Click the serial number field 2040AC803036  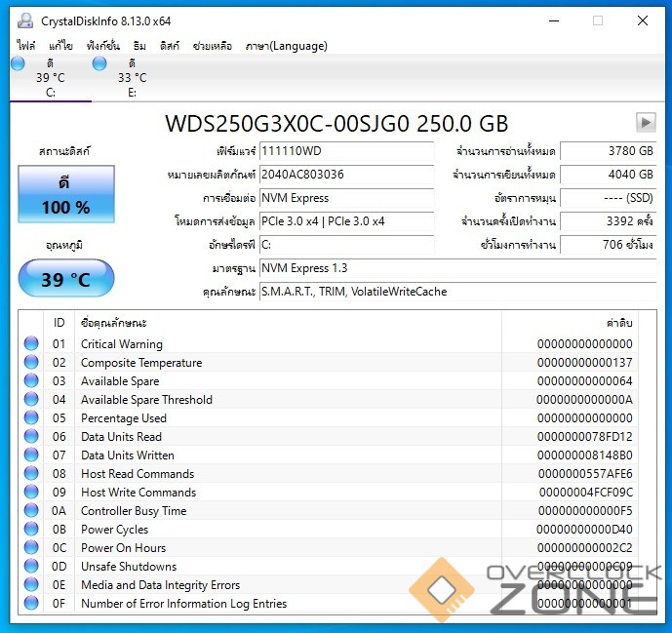click(x=346, y=175)
